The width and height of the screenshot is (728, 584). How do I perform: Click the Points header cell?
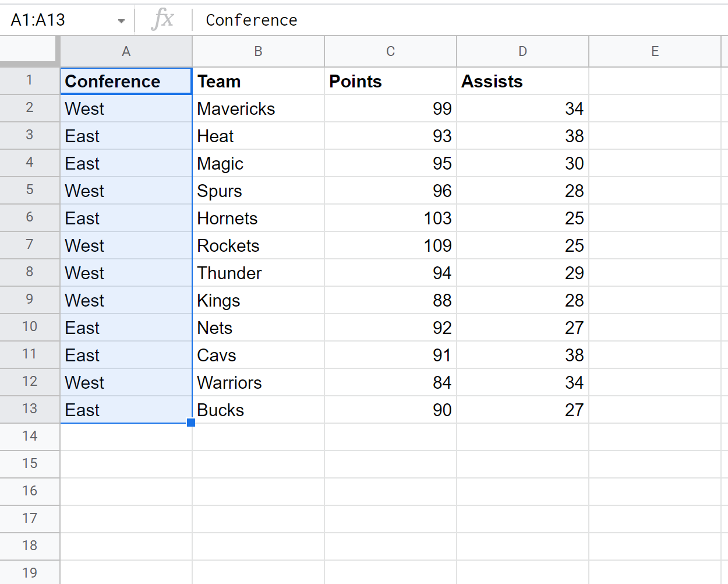pyautogui.click(x=391, y=81)
